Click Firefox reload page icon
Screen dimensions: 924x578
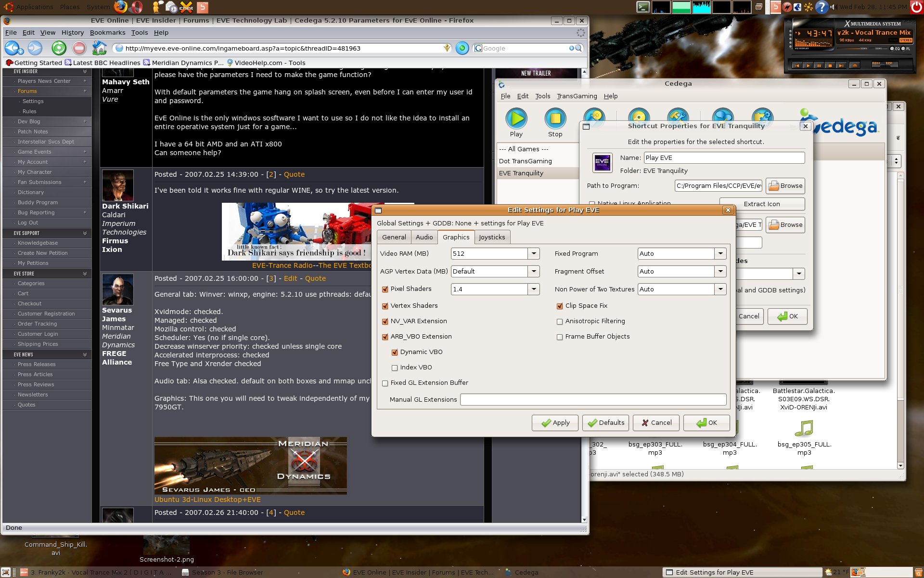click(x=59, y=48)
